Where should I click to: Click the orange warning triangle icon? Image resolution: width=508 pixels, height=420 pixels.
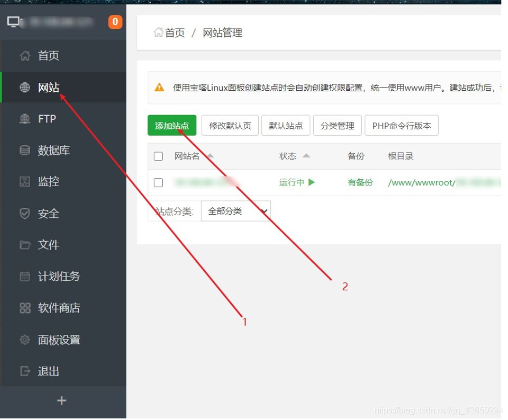click(159, 87)
